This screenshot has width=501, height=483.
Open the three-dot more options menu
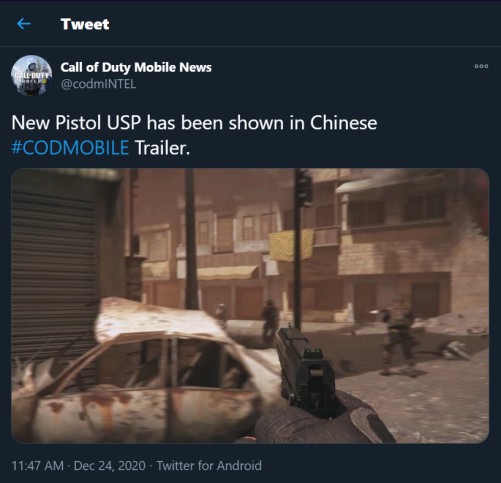pyautogui.click(x=481, y=66)
